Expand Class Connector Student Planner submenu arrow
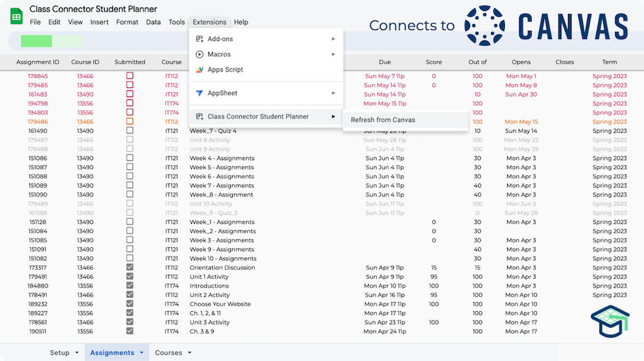The height and width of the screenshot is (361, 644). tap(334, 116)
